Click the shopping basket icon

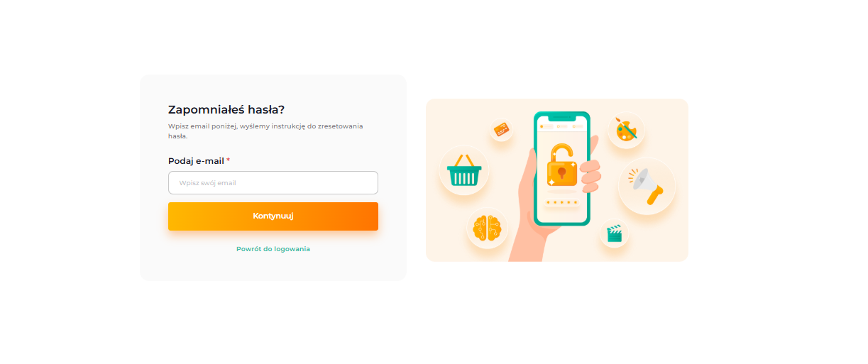coord(463,170)
